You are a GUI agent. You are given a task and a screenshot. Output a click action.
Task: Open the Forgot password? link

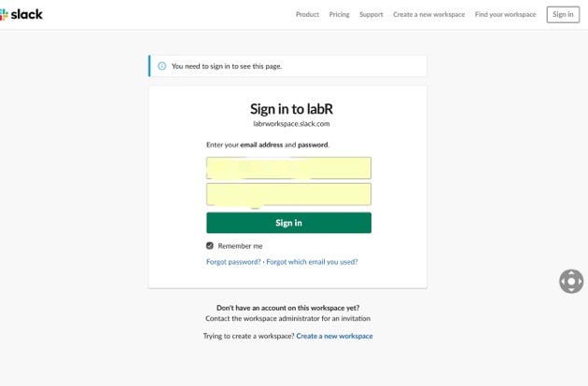(233, 262)
